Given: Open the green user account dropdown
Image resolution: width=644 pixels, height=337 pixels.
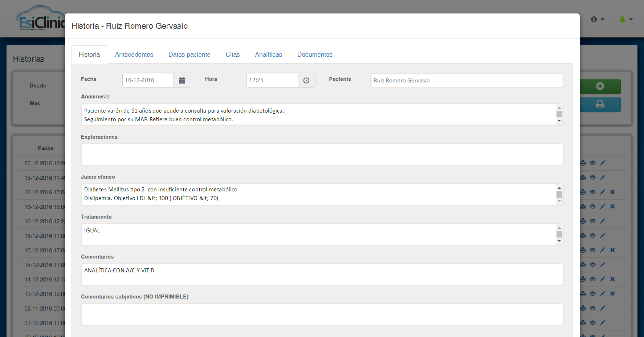Looking at the screenshot, I should [626, 19].
